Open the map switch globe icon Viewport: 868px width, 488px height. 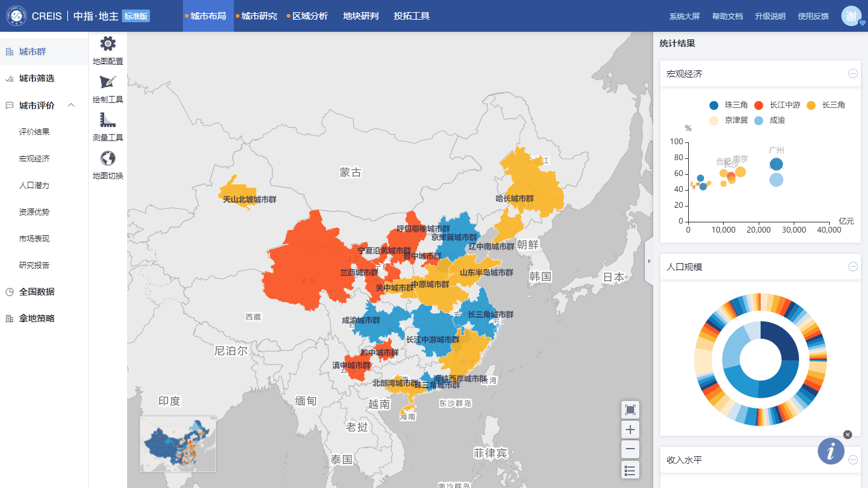tap(108, 159)
